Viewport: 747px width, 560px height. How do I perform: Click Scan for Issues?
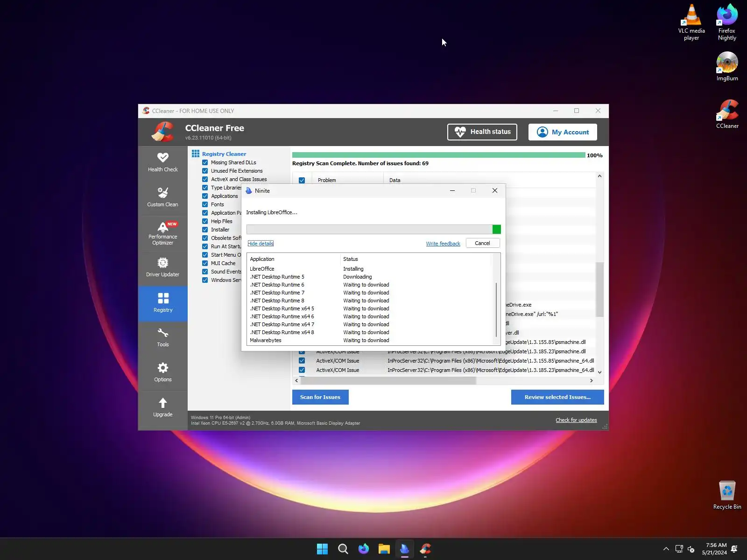[x=320, y=397]
